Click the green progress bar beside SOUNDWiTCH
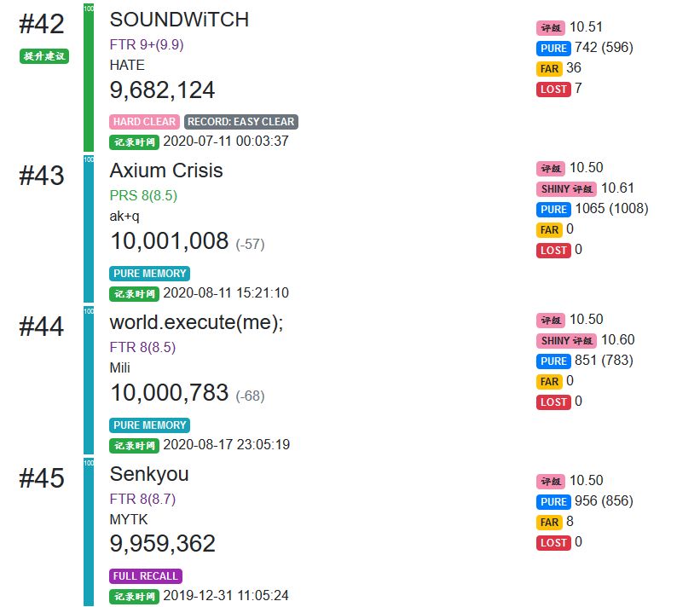This screenshot has height=607, width=700. [89, 77]
